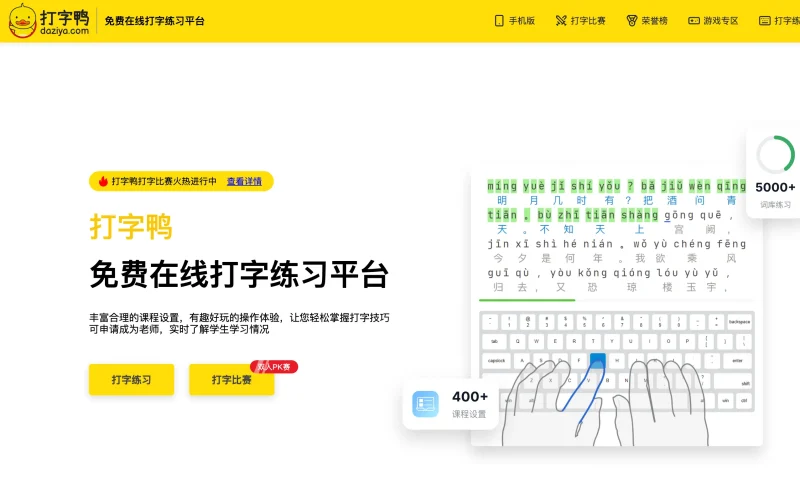Click the enter key on keyboard illustration
The height and width of the screenshot is (487, 800).
click(738, 361)
